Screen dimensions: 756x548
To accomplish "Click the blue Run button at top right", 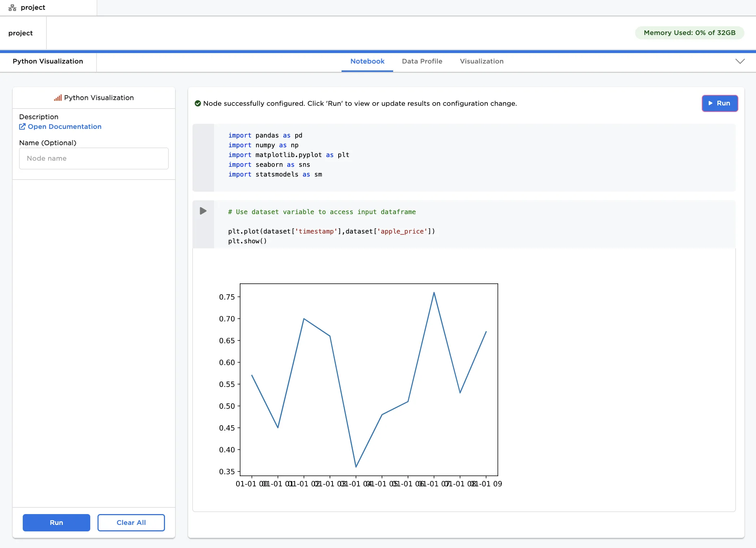I will [720, 104].
